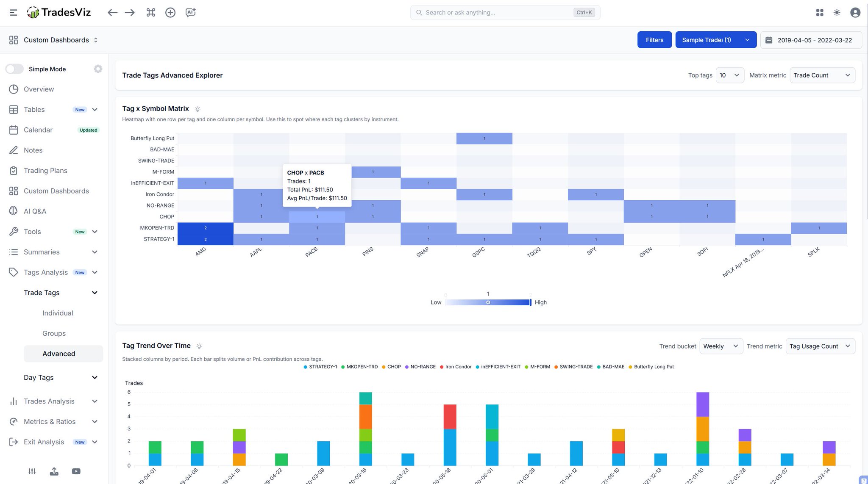Open the hamburger menu icon
This screenshot has width=868, height=484.
(x=14, y=13)
